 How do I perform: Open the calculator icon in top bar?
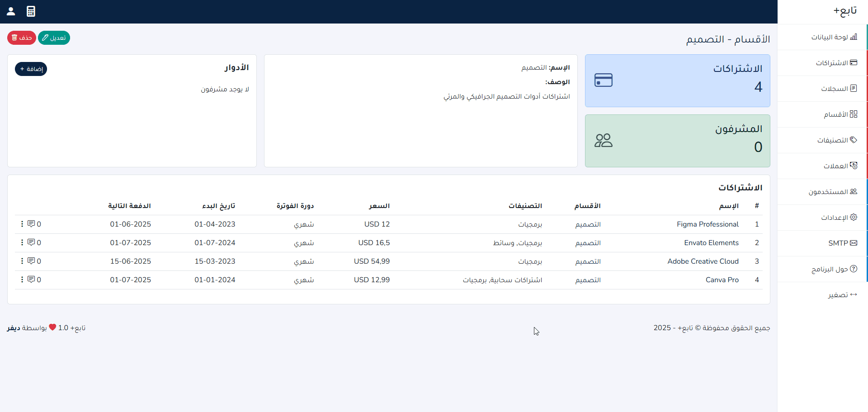[x=31, y=11]
